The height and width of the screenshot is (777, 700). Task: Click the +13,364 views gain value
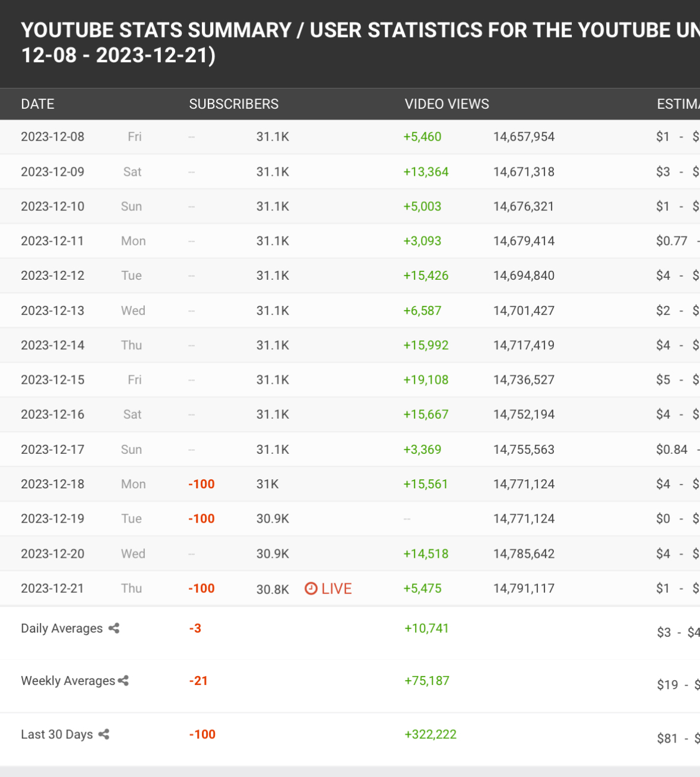point(426,172)
